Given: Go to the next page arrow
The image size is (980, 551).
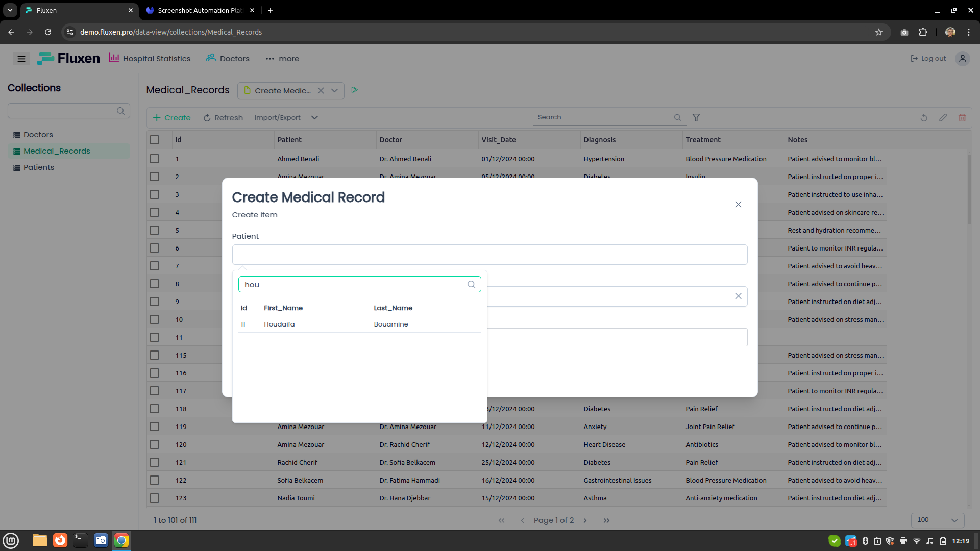Looking at the screenshot, I should (x=585, y=520).
